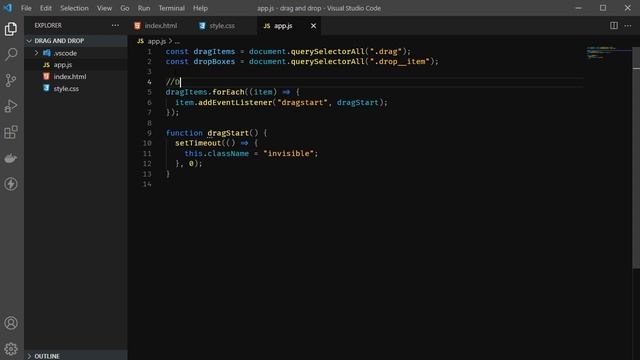The height and width of the screenshot is (360, 640).
Task: Click the Split Editor Right icon
Action: pyautogui.click(x=613, y=26)
